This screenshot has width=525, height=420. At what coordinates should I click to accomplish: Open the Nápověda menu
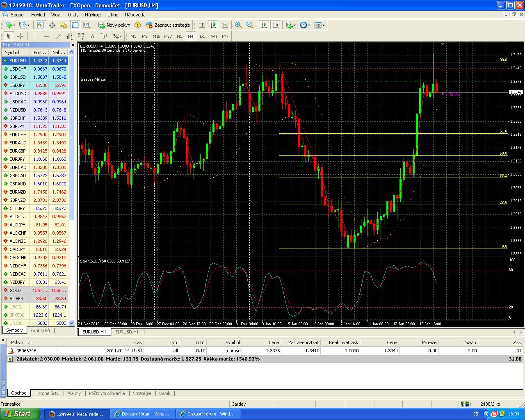click(135, 15)
